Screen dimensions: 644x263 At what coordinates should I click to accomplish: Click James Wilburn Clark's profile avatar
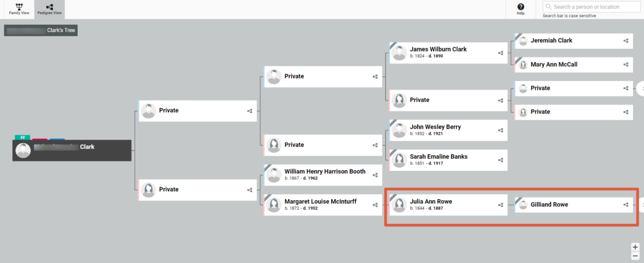tap(399, 53)
